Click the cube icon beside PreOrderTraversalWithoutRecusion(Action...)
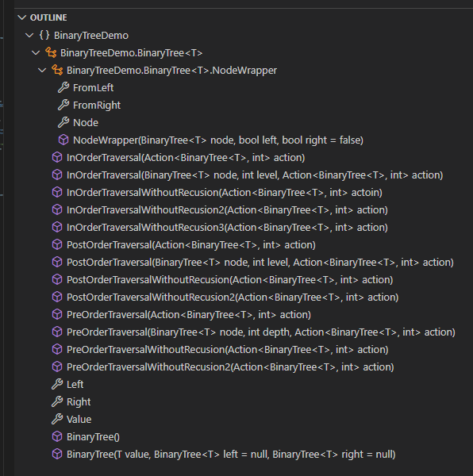 click(x=57, y=349)
